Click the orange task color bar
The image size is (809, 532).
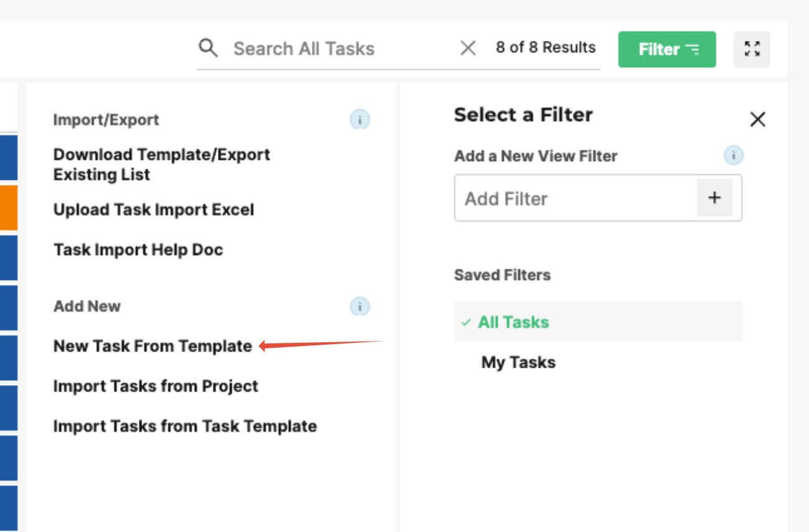[8, 208]
